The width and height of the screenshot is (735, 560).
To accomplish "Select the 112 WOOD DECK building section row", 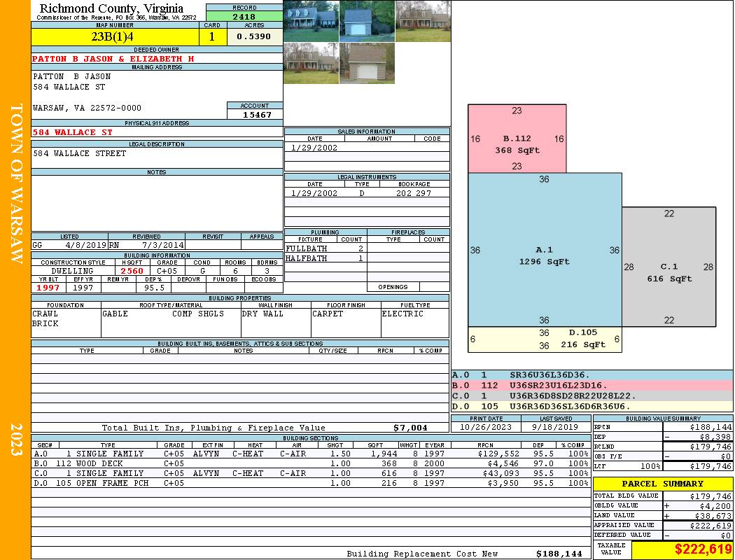I will click(309, 463).
